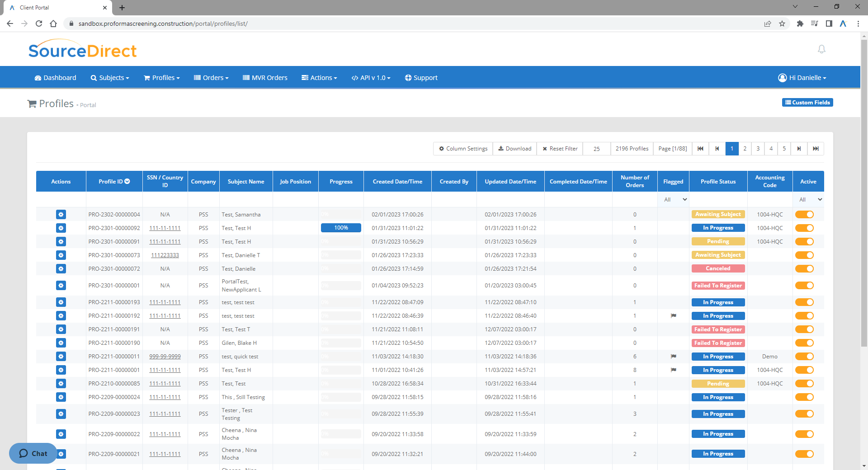Screen dimensions: 868x470
Task: Click the notifications bell icon
Action: click(x=821, y=49)
